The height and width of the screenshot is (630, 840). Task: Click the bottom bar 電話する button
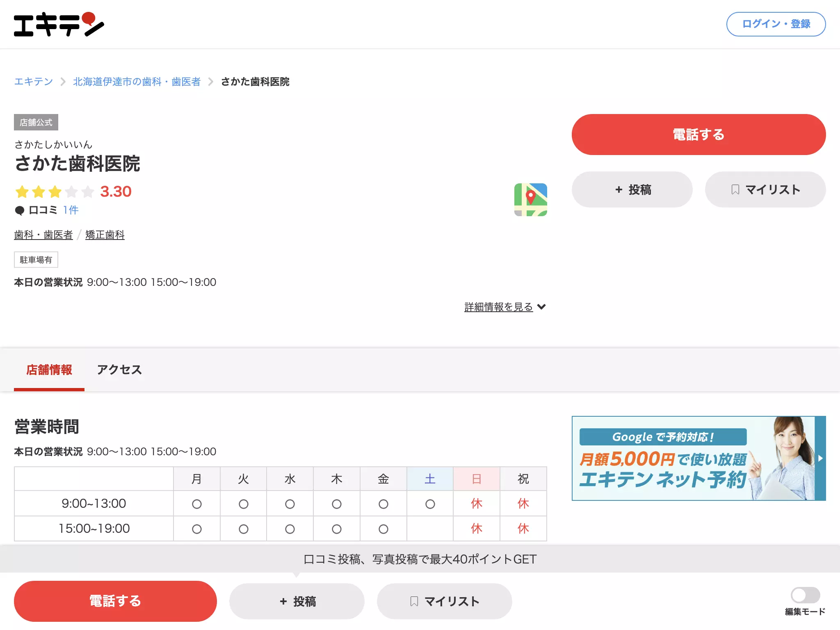point(115,601)
